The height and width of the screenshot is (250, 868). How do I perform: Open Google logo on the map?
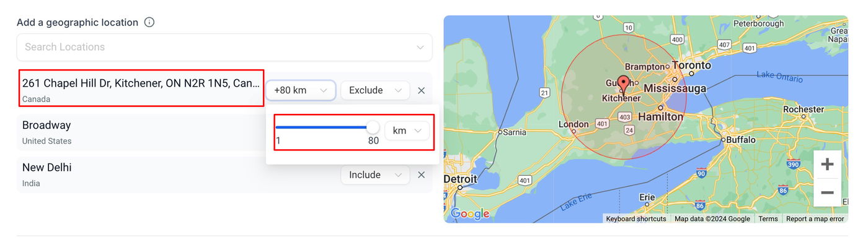tap(470, 214)
